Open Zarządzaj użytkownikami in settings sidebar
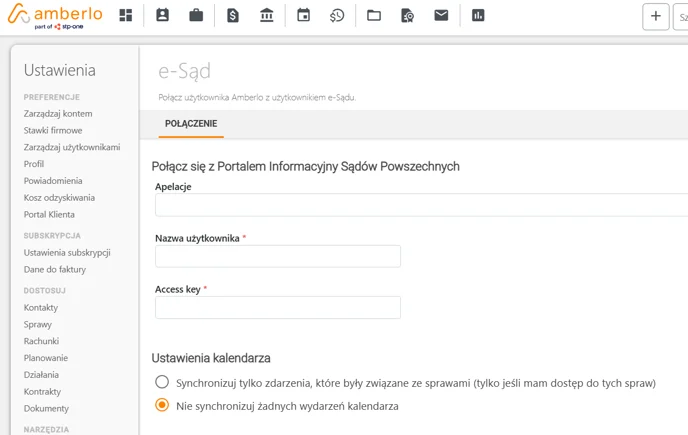Screen dimensions: 688x435 pyautogui.click(x=72, y=147)
